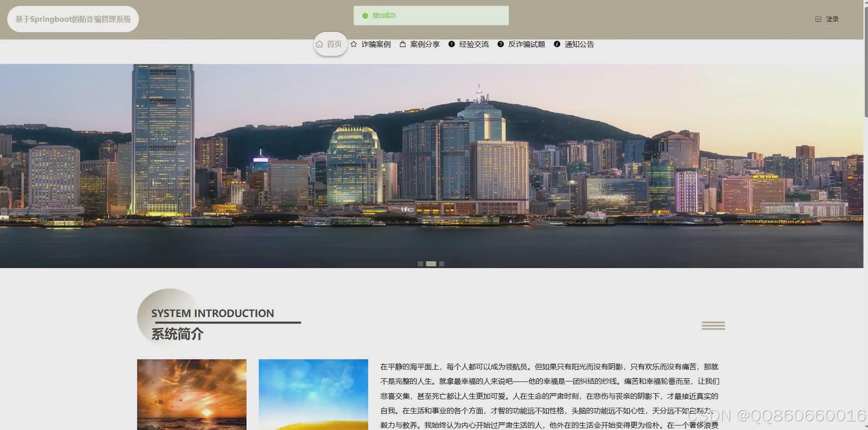Click the info icon beside 通知公告
The height and width of the screenshot is (430, 868).
click(557, 44)
